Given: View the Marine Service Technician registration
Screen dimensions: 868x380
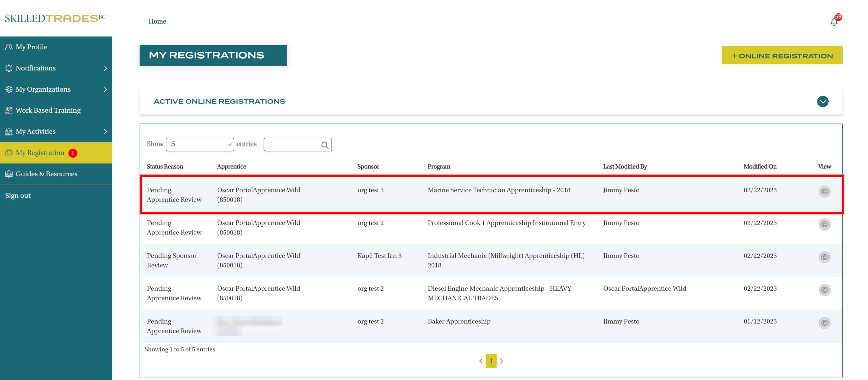Looking at the screenshot, I should pos(824,192).
